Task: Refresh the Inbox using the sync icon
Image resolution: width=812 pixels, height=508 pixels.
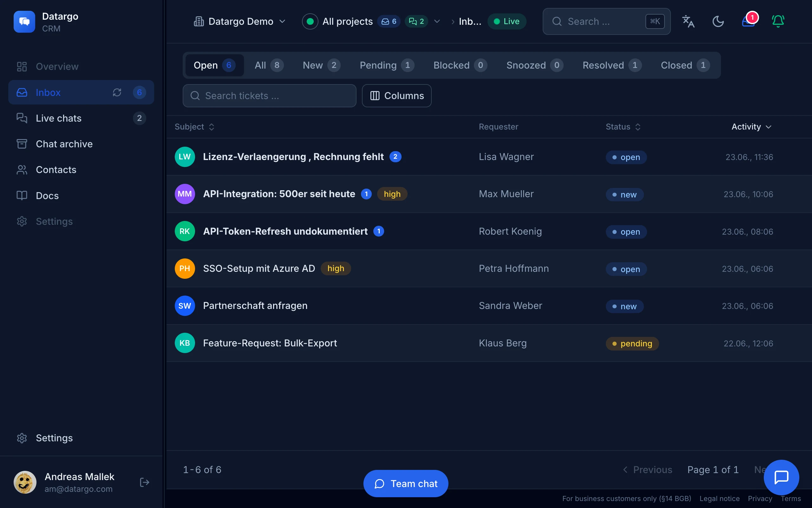Action: (117, 92)
